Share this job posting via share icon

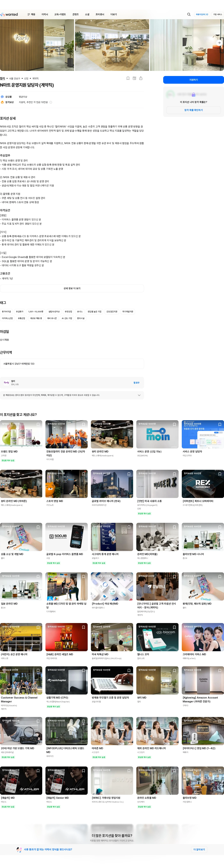(x=141, y=78)
